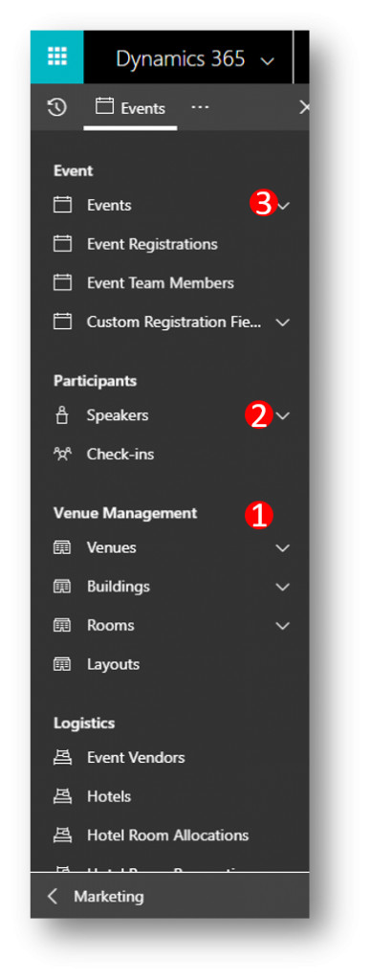Click the bed icon beside Hotels

click(62, 796)
